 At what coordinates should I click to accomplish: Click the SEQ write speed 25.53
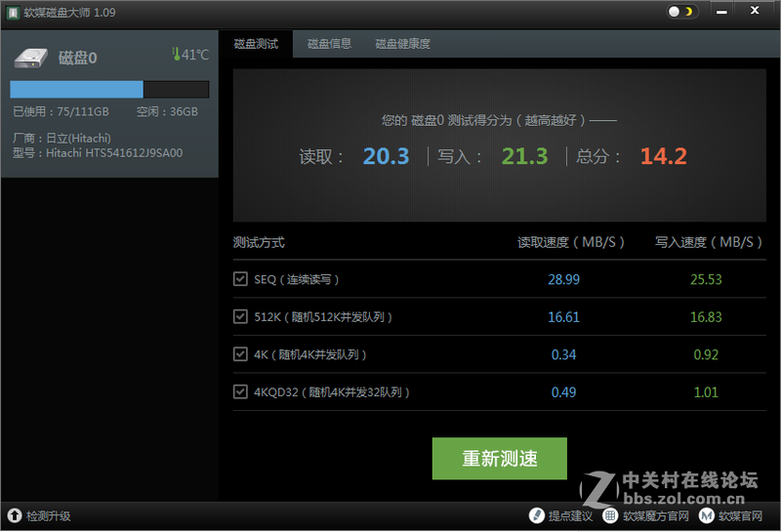coord(706,279)
